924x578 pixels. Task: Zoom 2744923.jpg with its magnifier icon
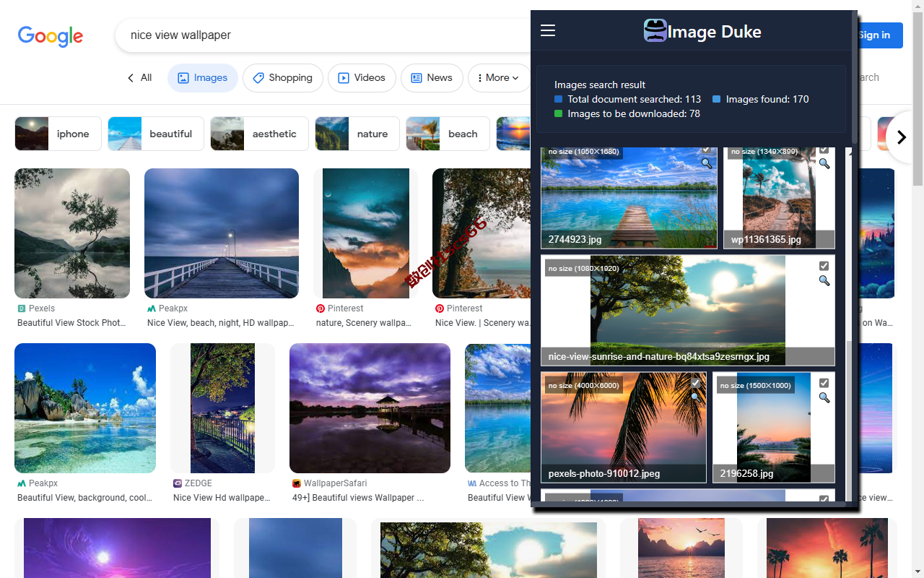click(707, 164)
